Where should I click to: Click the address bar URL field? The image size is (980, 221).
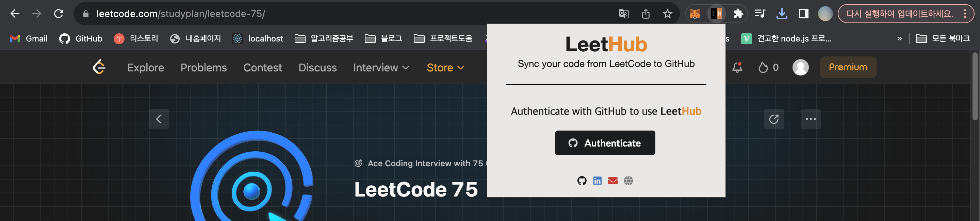[x=342, y=14]
